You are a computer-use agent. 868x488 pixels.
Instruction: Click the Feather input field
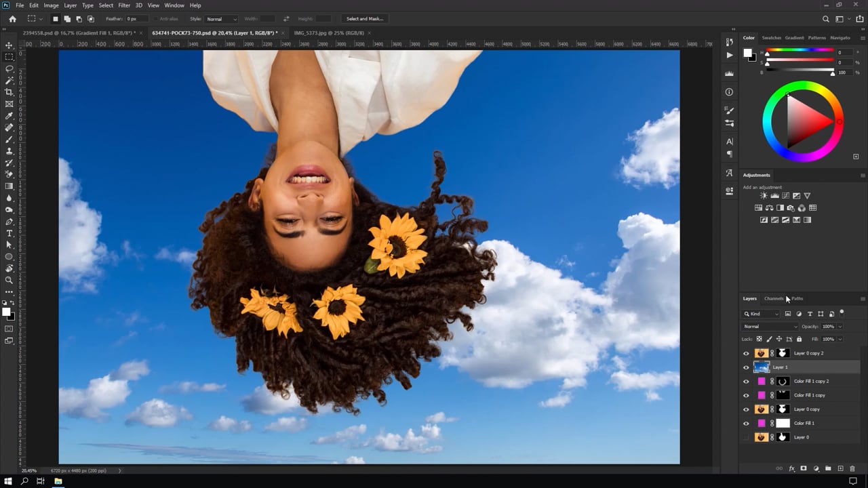tap(138, 19)
